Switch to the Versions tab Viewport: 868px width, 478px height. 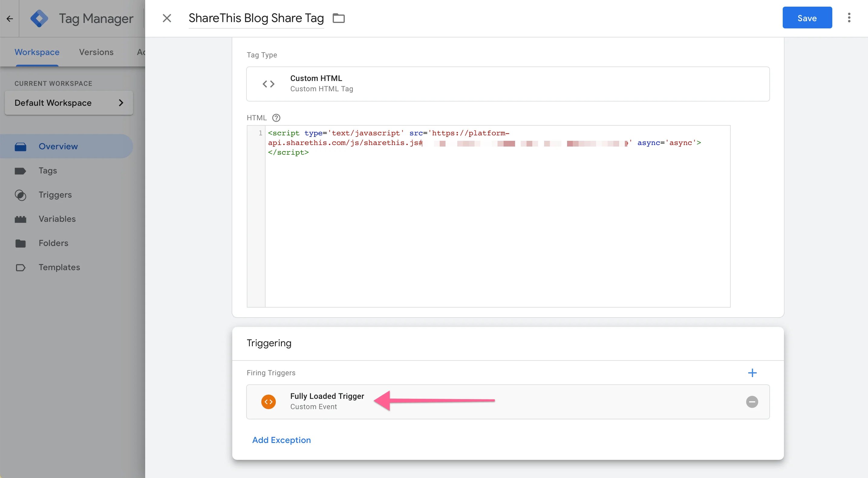coord(96,52)
